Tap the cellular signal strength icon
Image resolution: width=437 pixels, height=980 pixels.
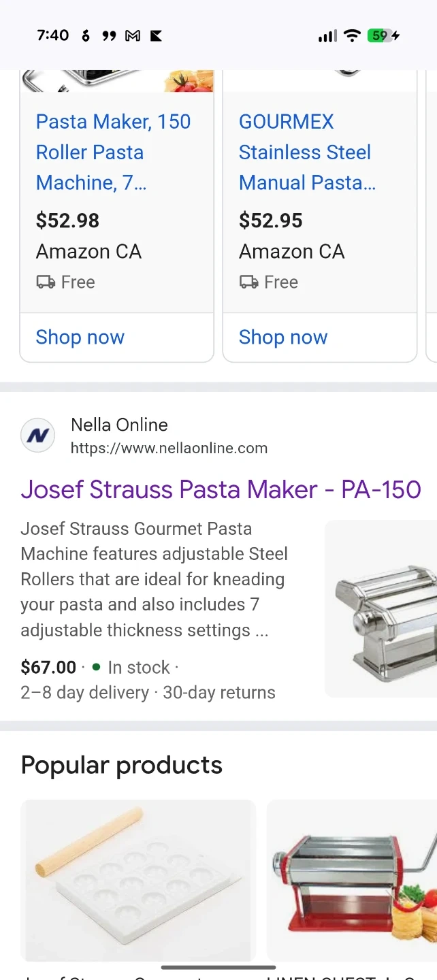pyautogui.click(x=327, y=36)
